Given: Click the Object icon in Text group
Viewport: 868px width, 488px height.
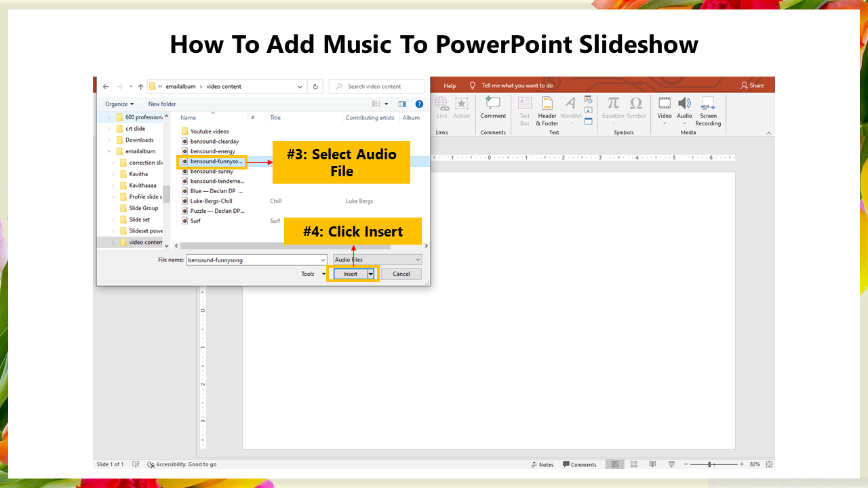Looking at the screenshot, I should (x=588, y=121).
